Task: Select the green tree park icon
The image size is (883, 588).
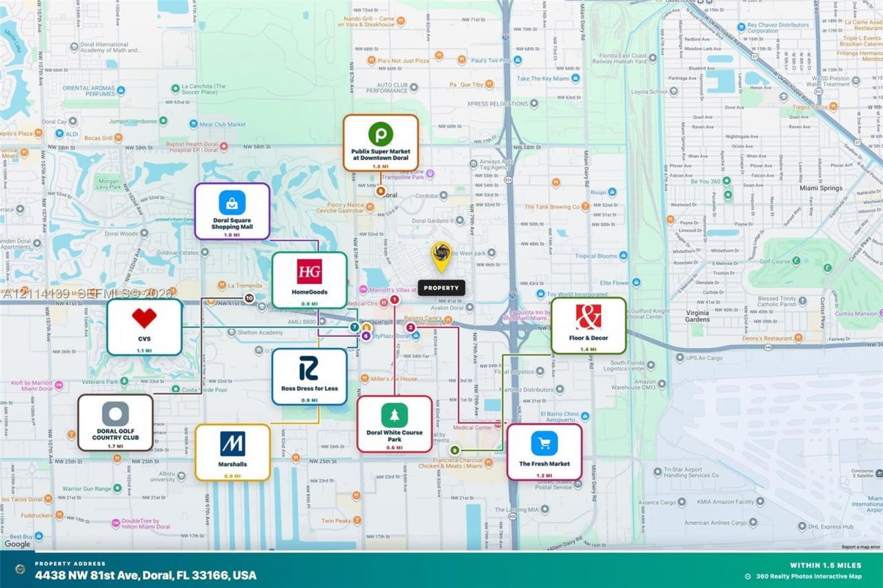Action: click(x=395, y=415)
